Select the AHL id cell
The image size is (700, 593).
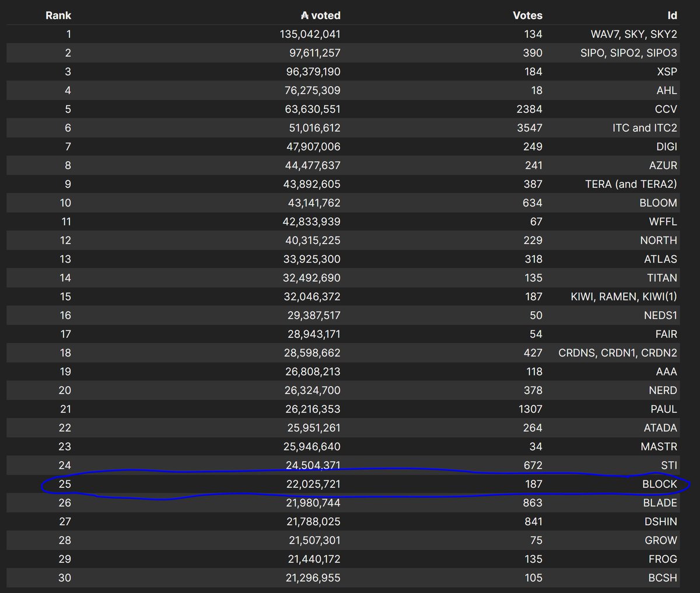coord(667,90)
